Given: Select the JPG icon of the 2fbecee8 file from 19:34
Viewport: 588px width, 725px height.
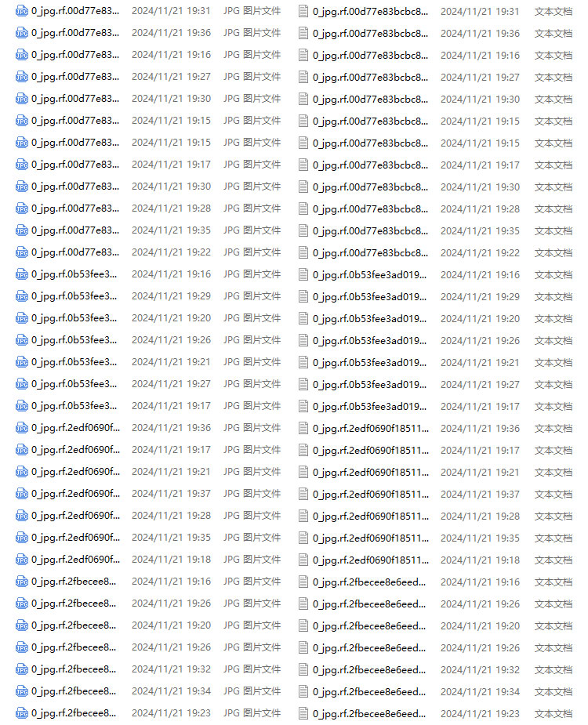Looking at the screenshot, I should point(22,692).
